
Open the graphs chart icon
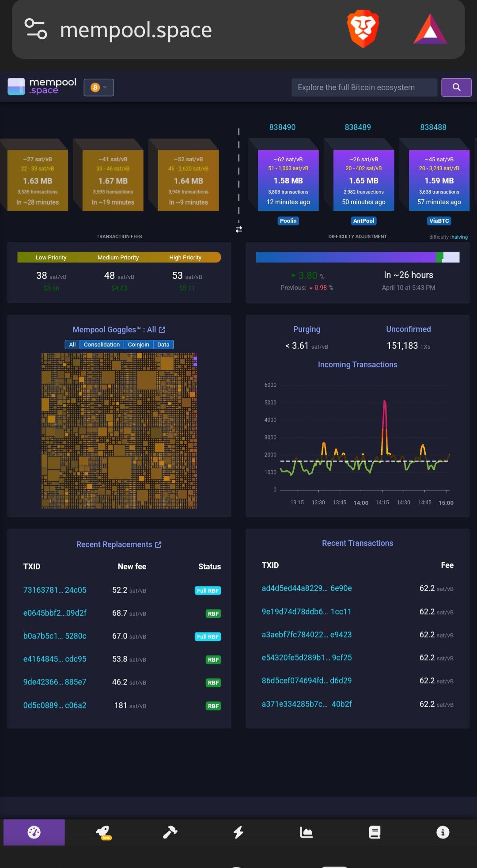click(x=306, y=832)
